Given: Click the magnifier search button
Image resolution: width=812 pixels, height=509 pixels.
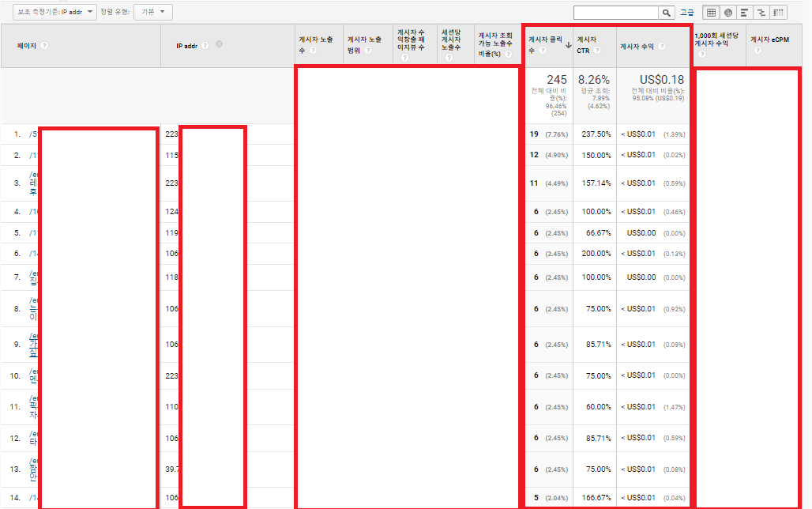Looking at the screenshot, I should click(666, 13).
